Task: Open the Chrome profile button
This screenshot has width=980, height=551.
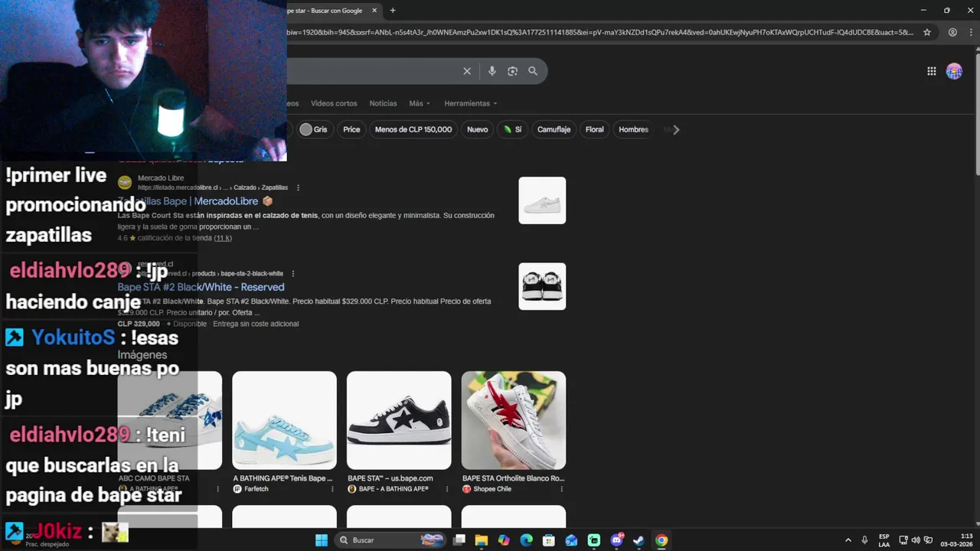Action: click(952, 32)
